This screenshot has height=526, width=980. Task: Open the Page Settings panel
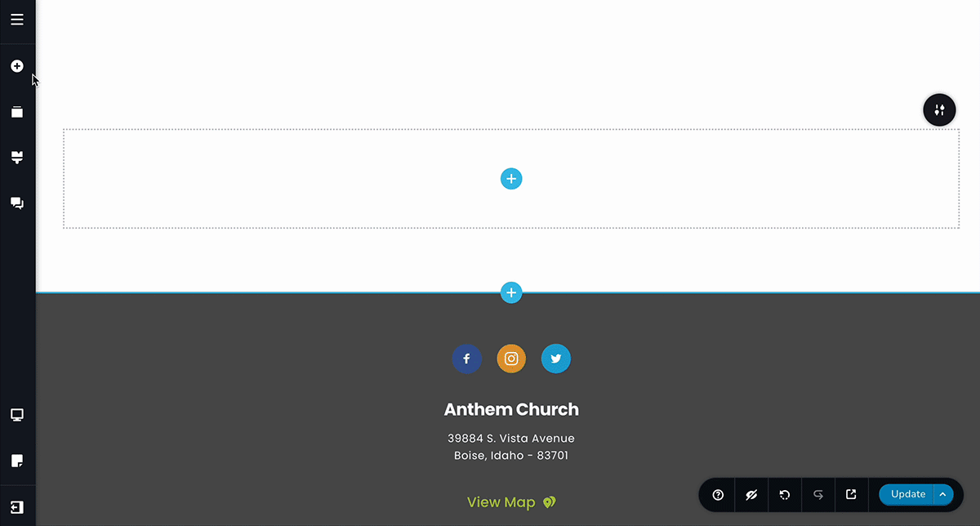tap(17, 461)
